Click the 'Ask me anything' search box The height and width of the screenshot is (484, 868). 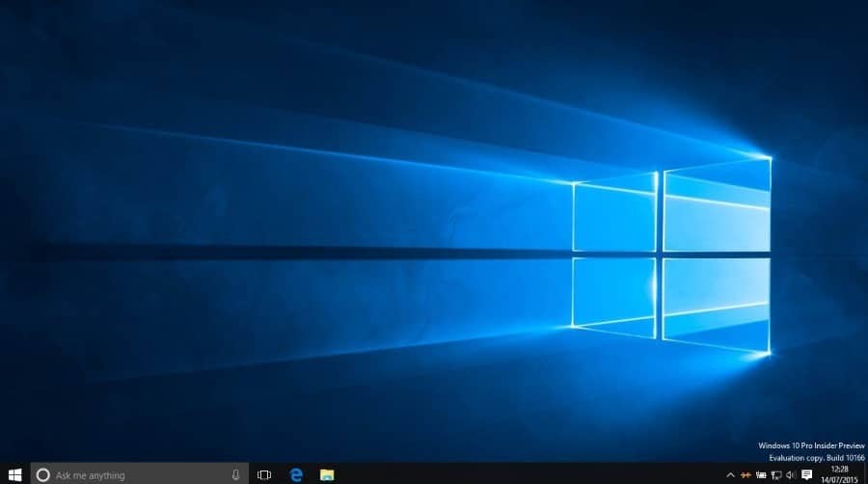click(140, 474)
